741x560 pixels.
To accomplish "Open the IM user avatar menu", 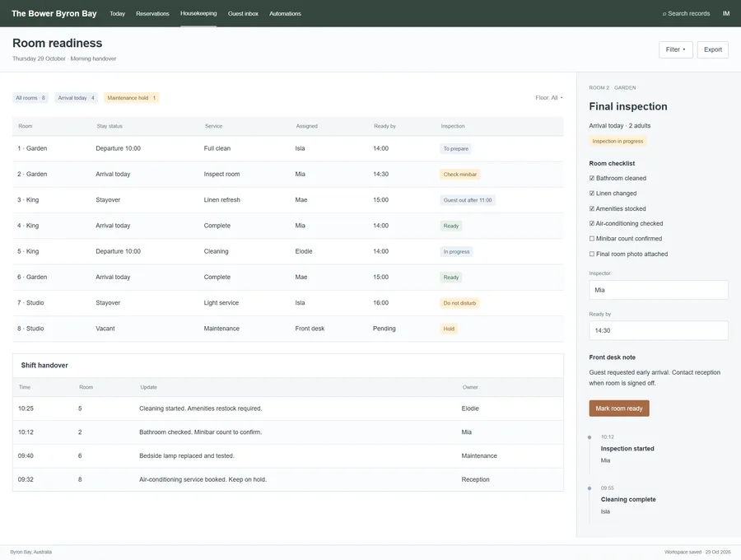I will [x=726, y=13].
